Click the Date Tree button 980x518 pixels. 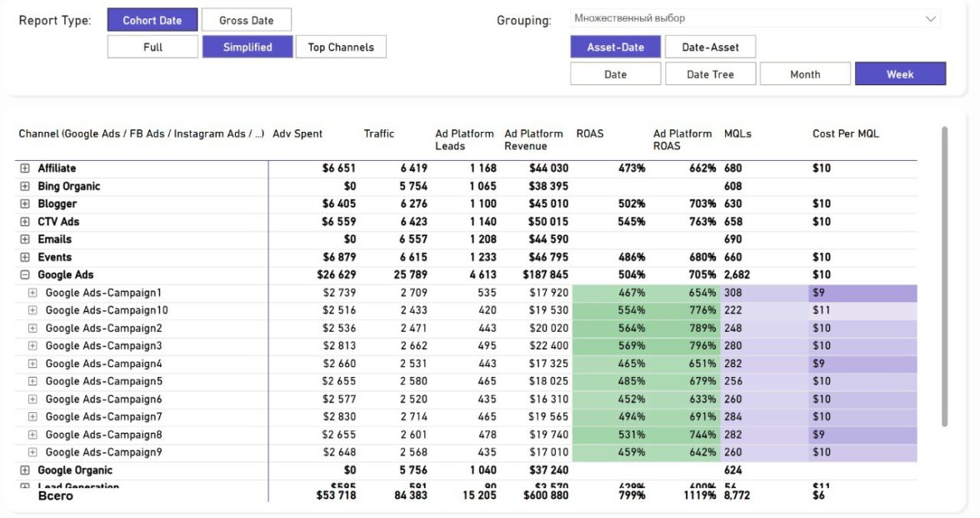click(x=710, y=74)
